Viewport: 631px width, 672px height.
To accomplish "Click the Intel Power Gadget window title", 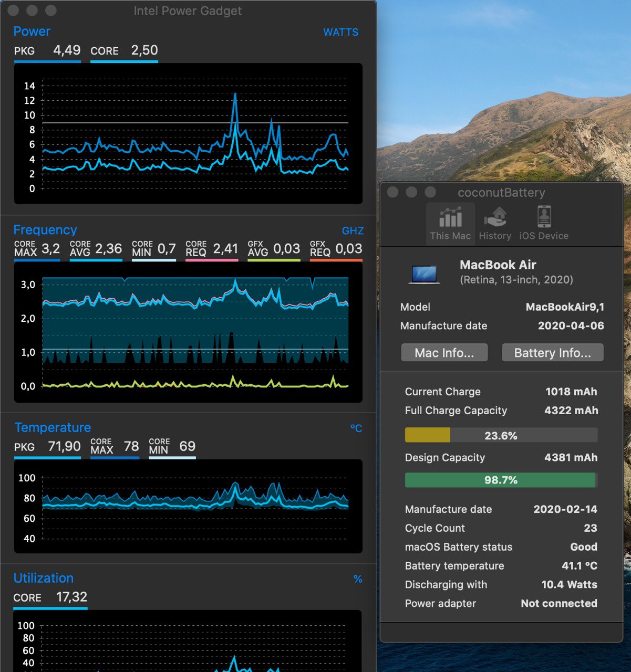I will coord(188,11).
